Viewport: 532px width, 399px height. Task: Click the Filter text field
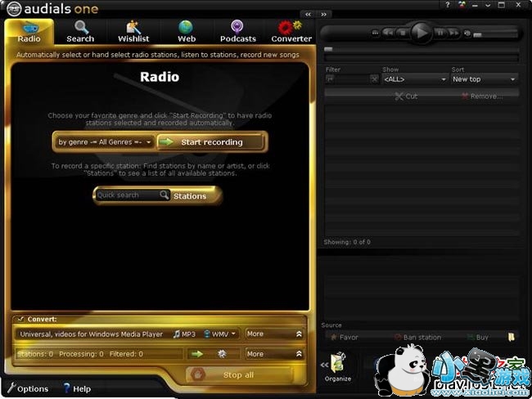click(x=351, y=79)
